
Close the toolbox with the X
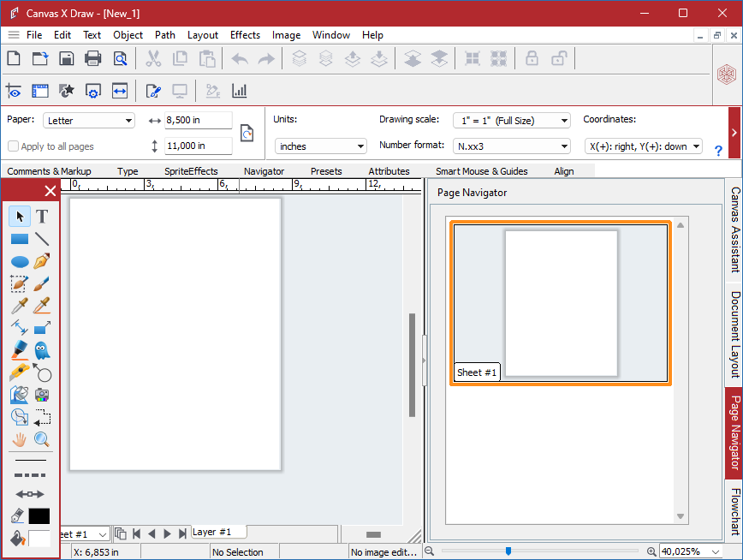[51, 191]
